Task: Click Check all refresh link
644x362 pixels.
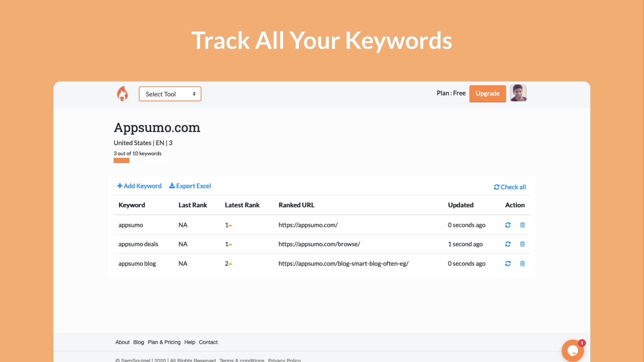Action: [510, 187]
